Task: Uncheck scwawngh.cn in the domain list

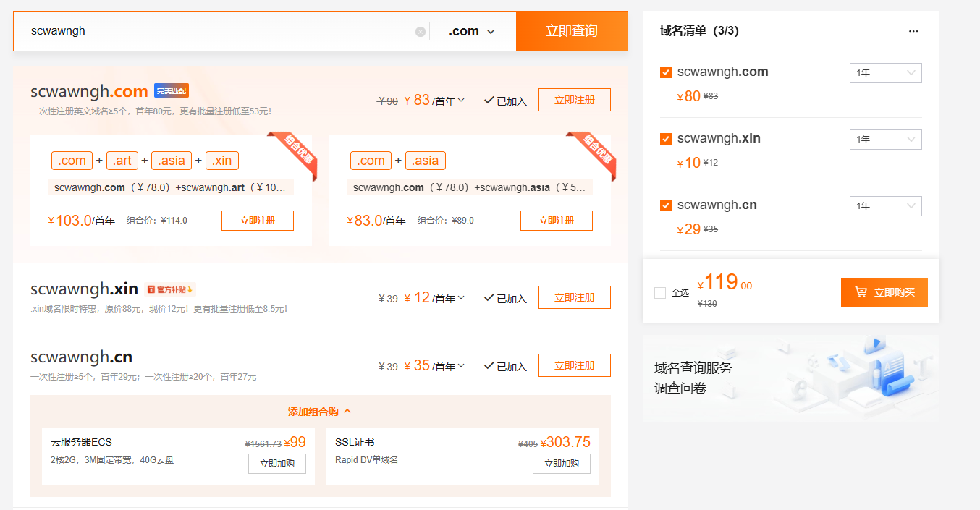Action: pyautogui.click(x=666, y=205)
